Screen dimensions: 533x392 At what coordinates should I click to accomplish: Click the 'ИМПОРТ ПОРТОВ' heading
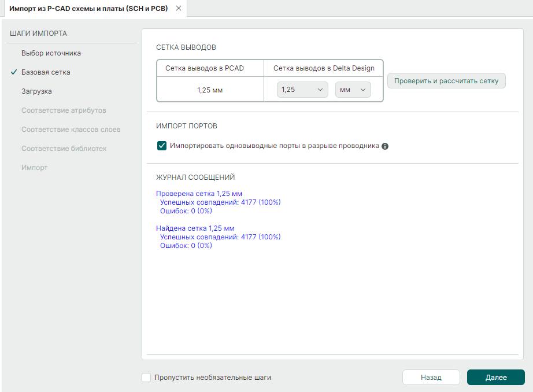click(x=187, y=126)
